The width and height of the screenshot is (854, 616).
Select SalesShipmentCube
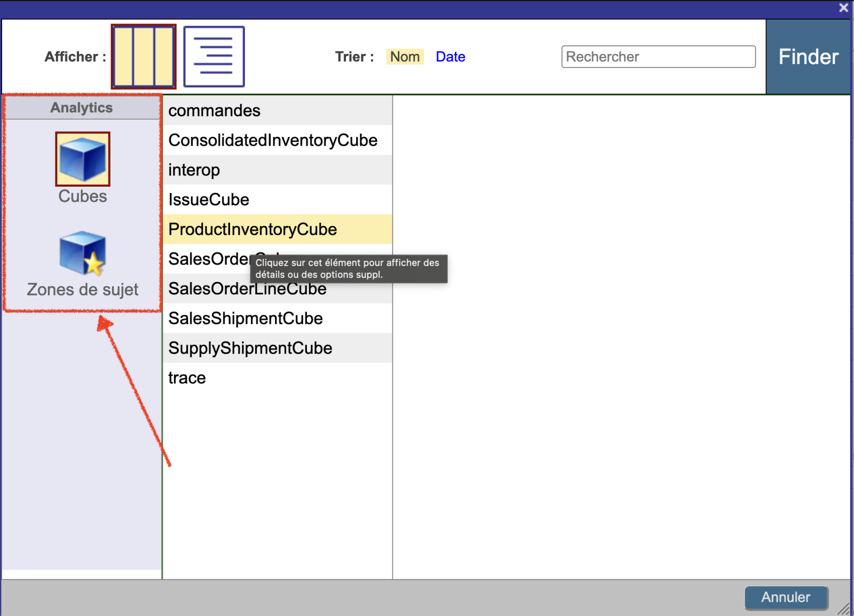tap(246, 318)
